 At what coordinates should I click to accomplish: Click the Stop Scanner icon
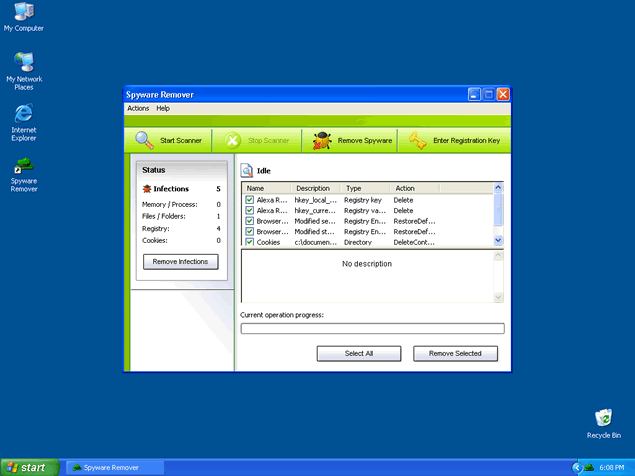232,141
